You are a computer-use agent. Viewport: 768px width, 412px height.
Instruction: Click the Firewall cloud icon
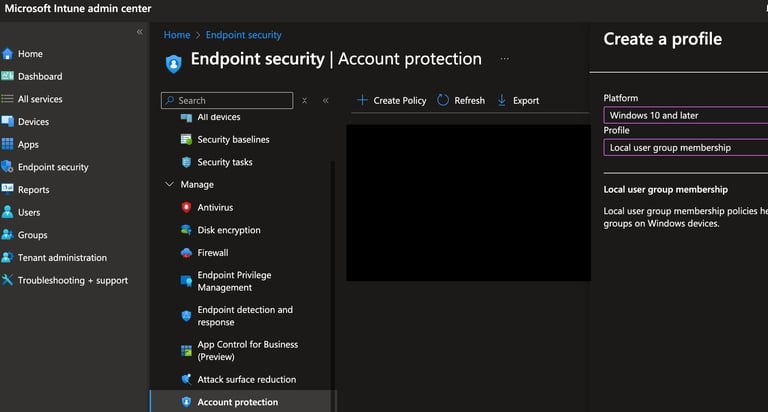coord(186,253)
